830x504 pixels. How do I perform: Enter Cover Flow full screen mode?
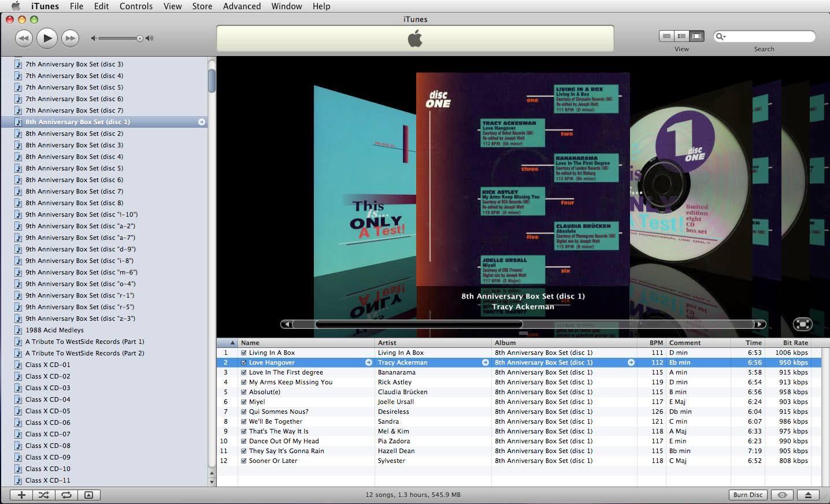(x=802, y=324)
